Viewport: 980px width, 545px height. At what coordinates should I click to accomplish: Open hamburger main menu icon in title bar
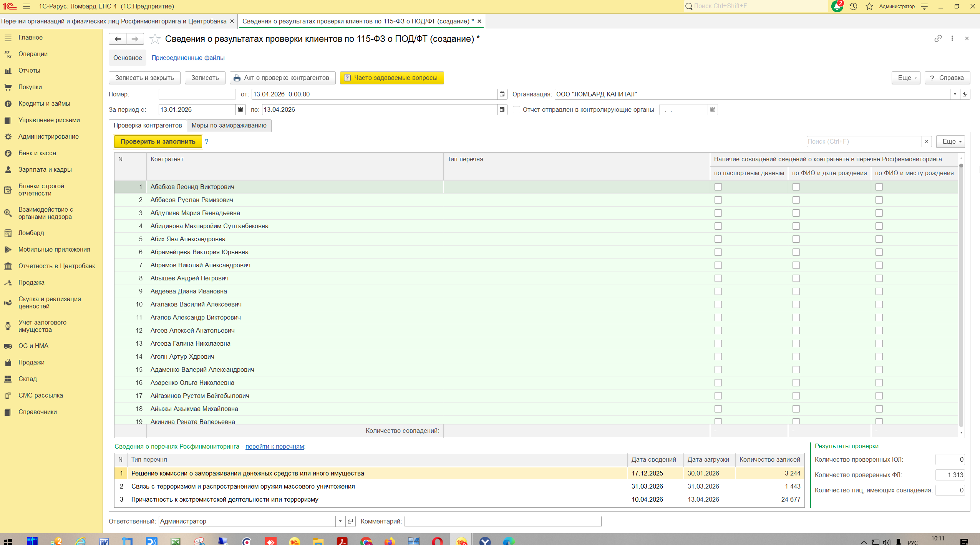pyautogui.click(x=27, y=6)
